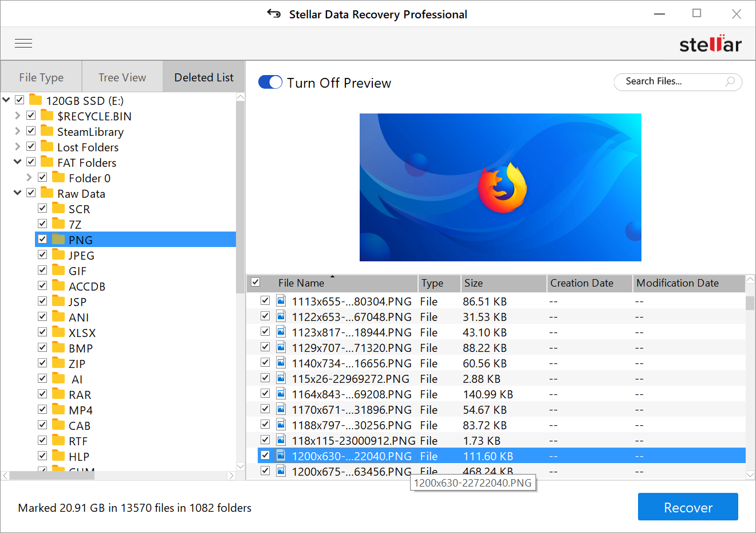Click the BMP folder icon
The image size is (756, 533).
(58, 348)
